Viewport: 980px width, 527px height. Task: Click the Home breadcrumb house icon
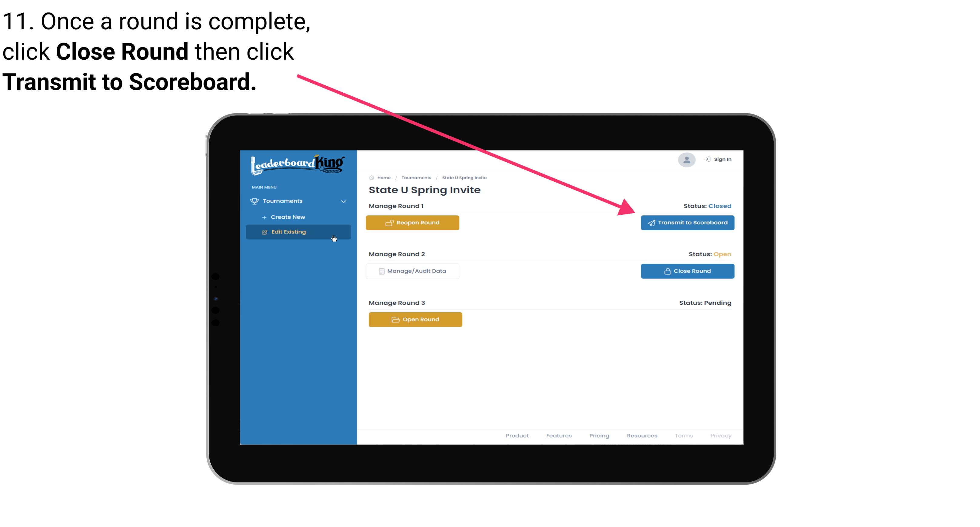click(371, 178)
